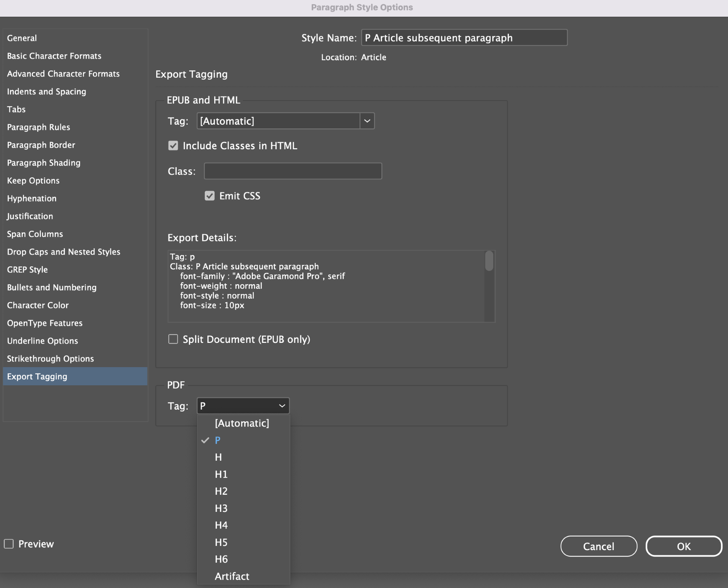Select Indents and Spacing
The width and height of the screenshot is (728, 588).
[46, 91]
